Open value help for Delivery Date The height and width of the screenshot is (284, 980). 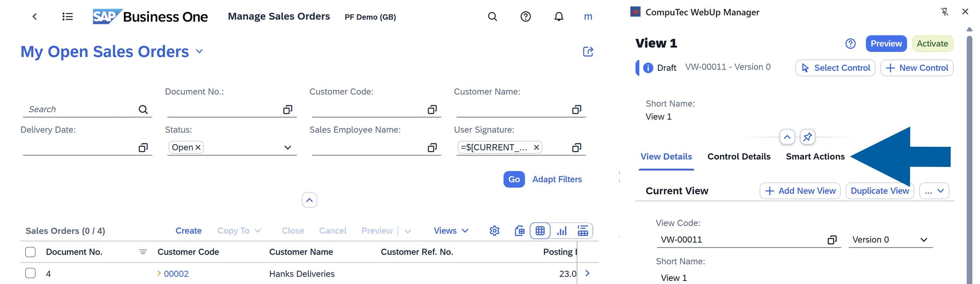143,148
